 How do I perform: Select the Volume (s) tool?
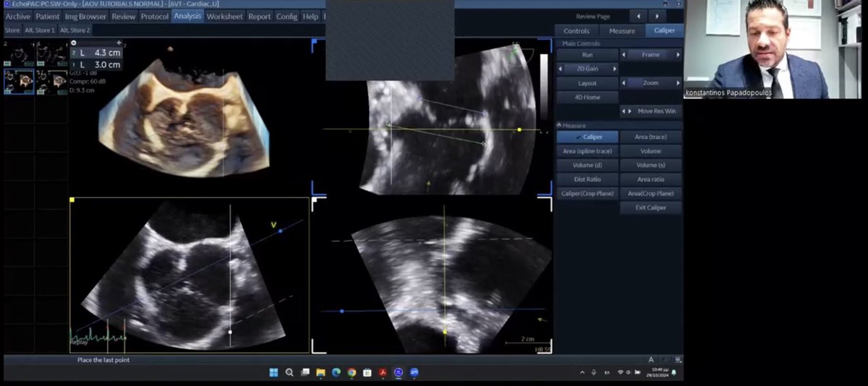[651, 165]
